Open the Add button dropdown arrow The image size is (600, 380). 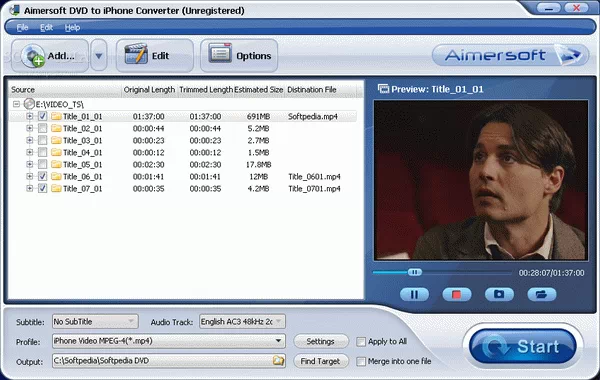click(99, 56)
